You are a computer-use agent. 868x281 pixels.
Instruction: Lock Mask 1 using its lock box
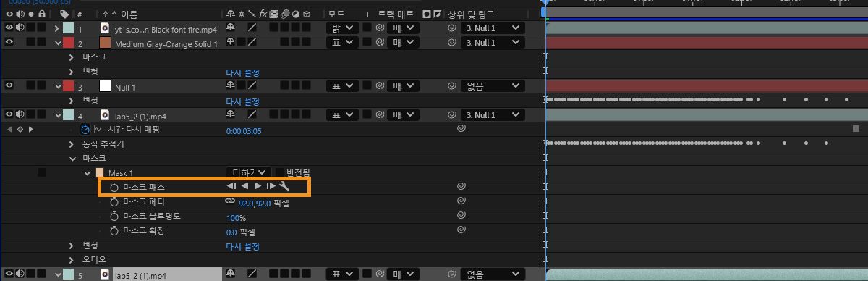pyautogui.click(x=41, y=172)
